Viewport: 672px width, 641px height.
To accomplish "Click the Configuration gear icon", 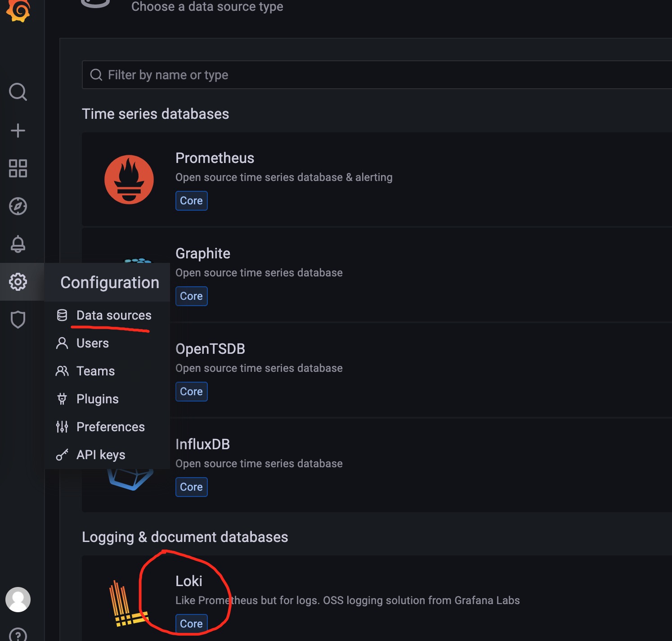I will tap(18, 282).
